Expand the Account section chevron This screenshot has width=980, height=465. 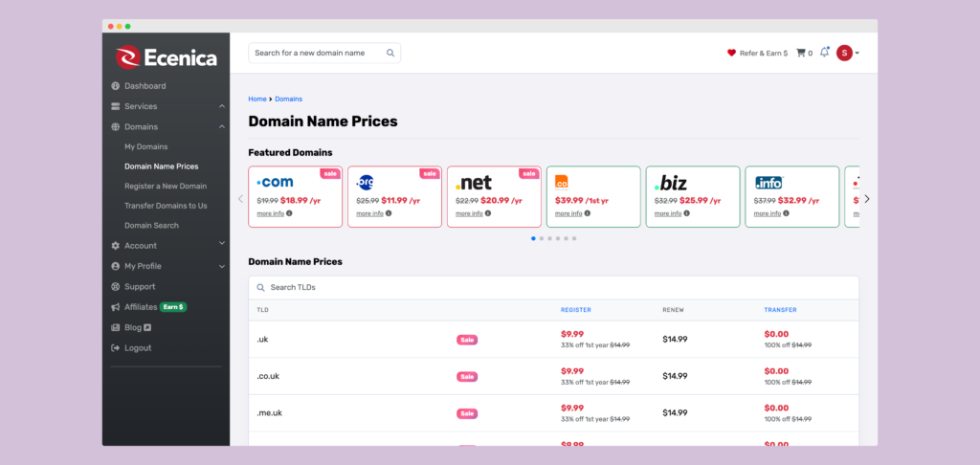click(222, 242)
